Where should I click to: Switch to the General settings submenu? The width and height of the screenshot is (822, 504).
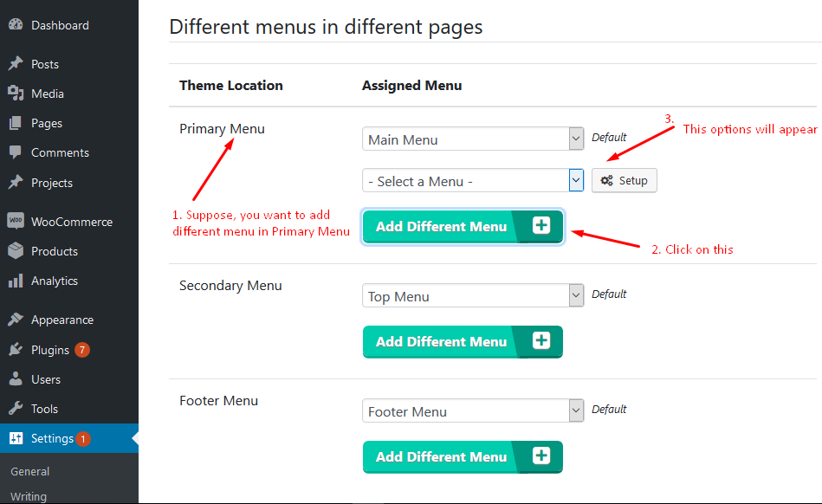click(29, 471)
